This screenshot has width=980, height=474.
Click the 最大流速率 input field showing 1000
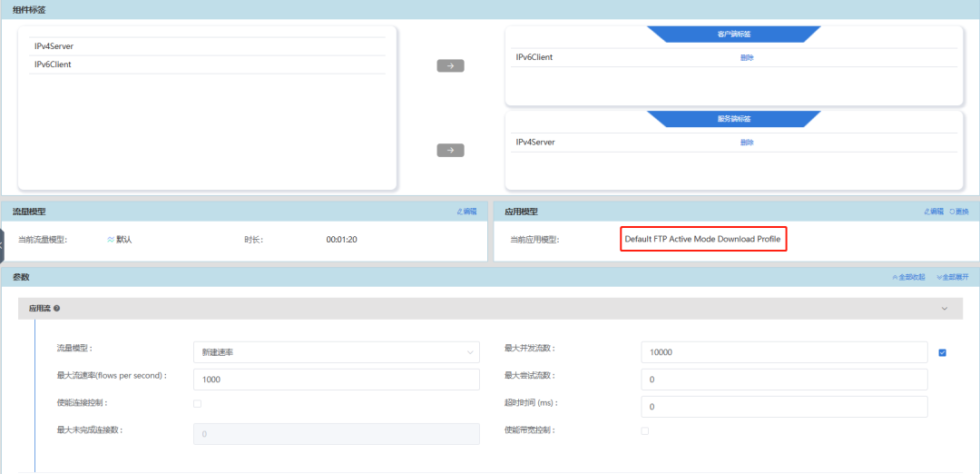pyautogui.click(x=336, y=380)
